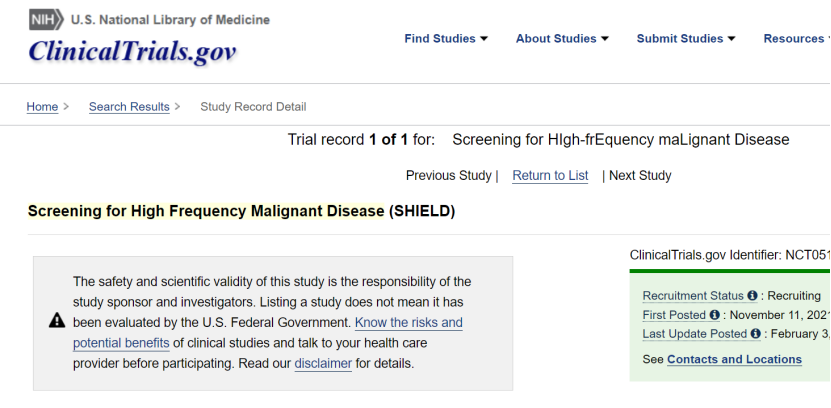
Task: Click the ClinicalTrials.gov site logo
Action: tap(132, 52)
